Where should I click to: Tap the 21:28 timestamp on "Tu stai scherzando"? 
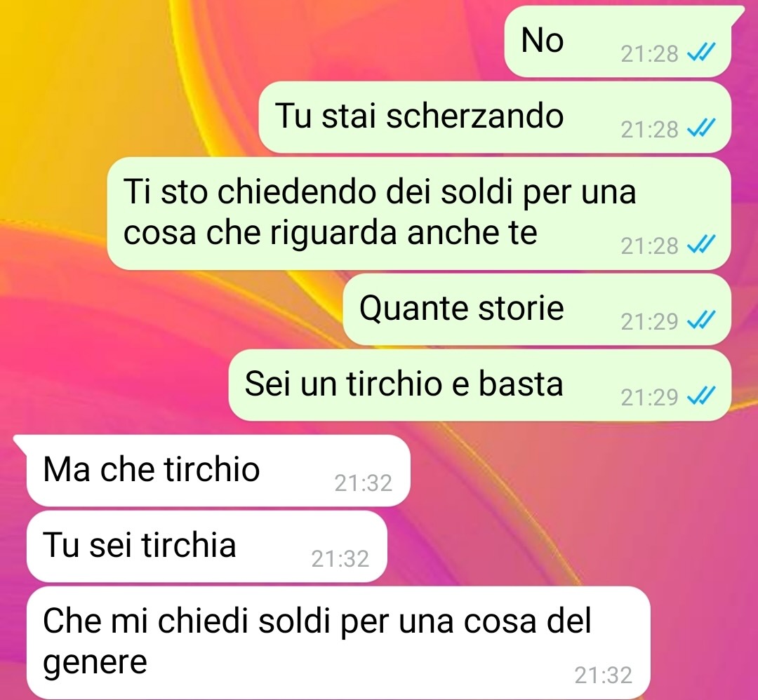tap(650, 130)
